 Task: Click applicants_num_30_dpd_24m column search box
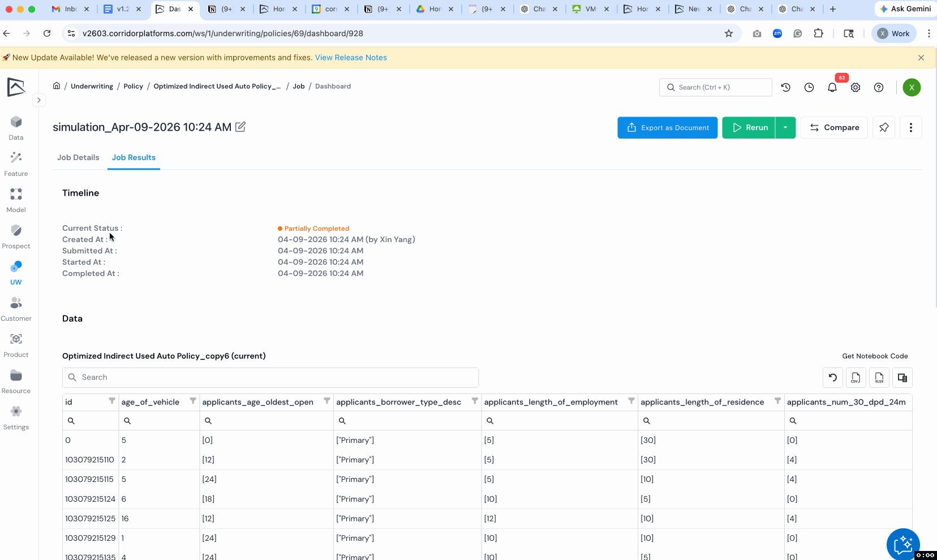click(848, 421)
